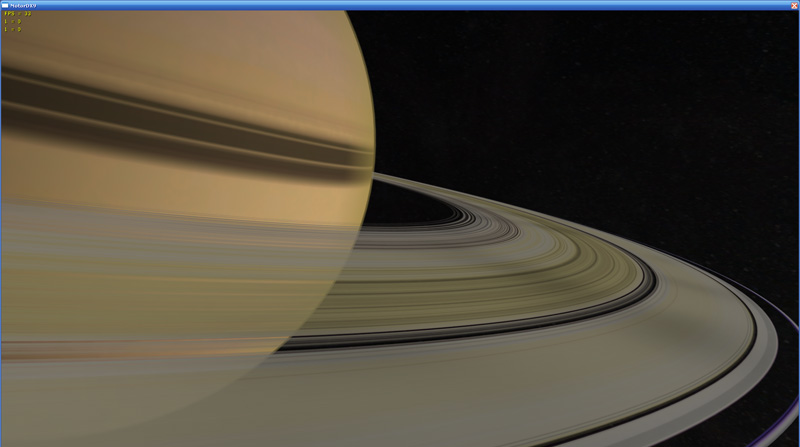Viewport: 800px width, 447px height.
Task: Click the MotorDX9 title text
Action: (23, 5)
